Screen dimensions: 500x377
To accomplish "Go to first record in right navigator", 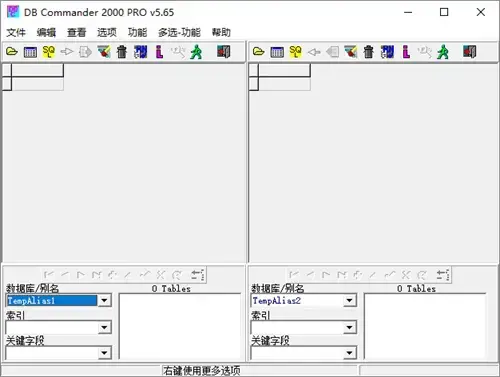I will point(294,275).
